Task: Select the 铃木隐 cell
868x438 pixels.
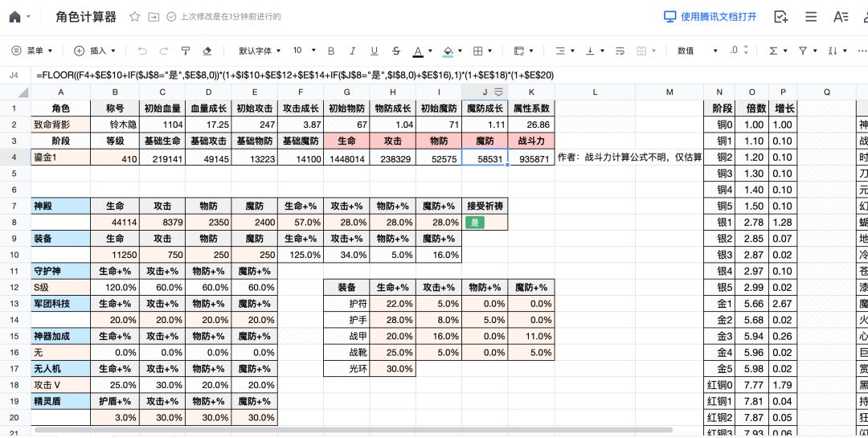Action: [x=115, y=125]
